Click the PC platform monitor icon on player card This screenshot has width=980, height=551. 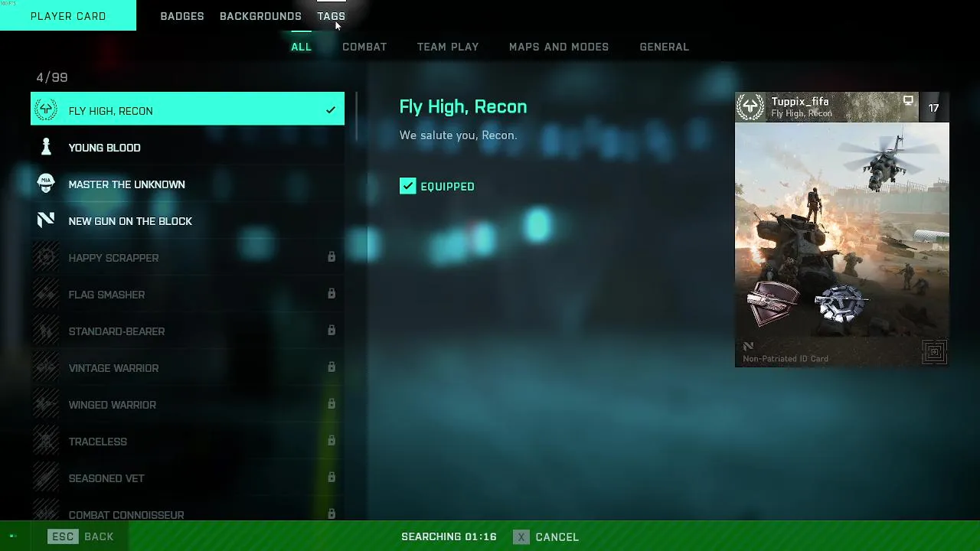pos(908,101)
